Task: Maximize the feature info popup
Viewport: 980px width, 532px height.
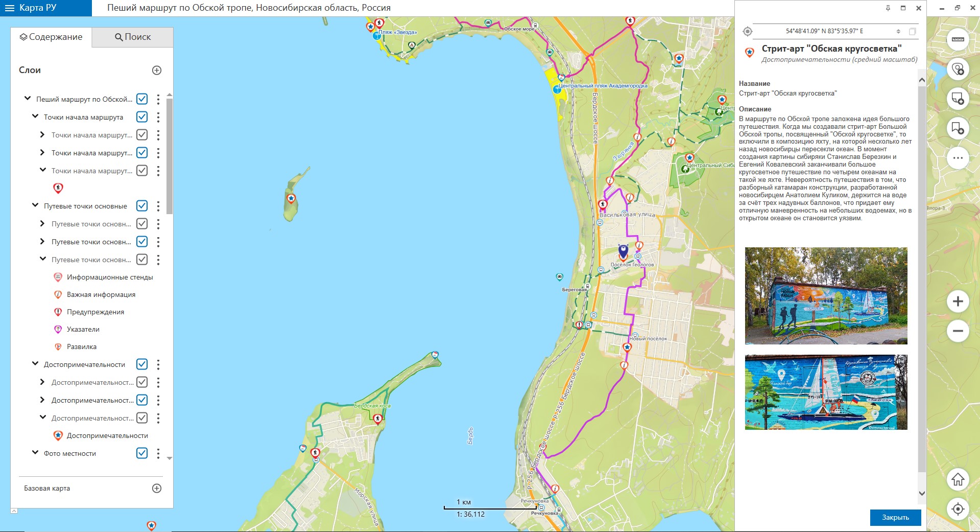Action: tap(903, 8)
